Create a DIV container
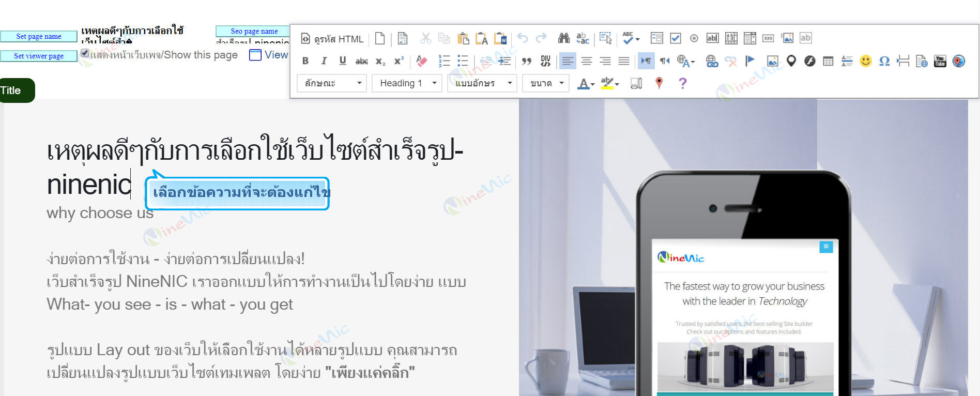 (545, 61)
